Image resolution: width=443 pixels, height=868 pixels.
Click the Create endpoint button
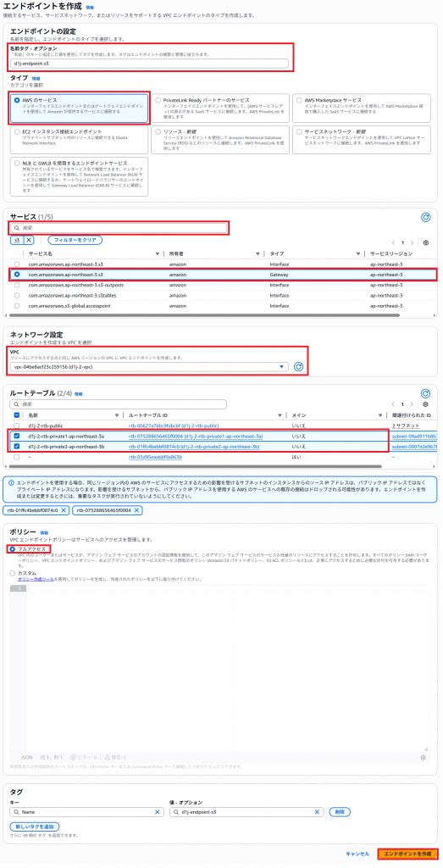tap(407, 854)
